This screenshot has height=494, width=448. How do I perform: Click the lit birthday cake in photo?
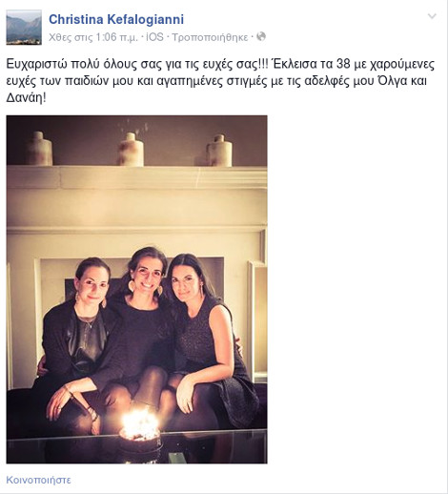click(x=140, y=432)
